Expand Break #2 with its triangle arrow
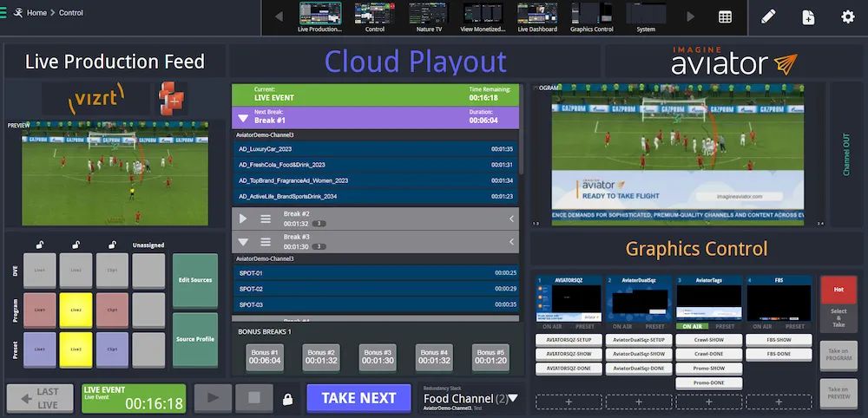 point(243,219)
